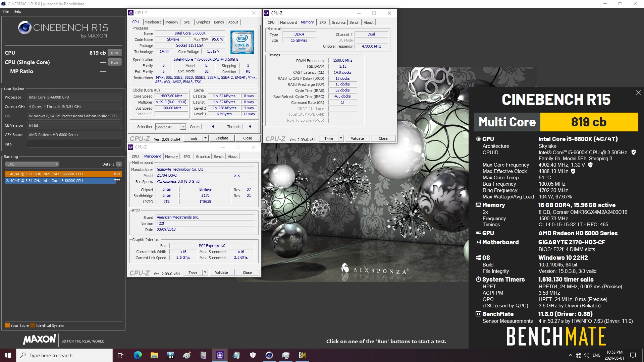Switch to Mainboard tab in top-left CPU-Z
Screen dimensions: 644x362
[x=153, y=22]
